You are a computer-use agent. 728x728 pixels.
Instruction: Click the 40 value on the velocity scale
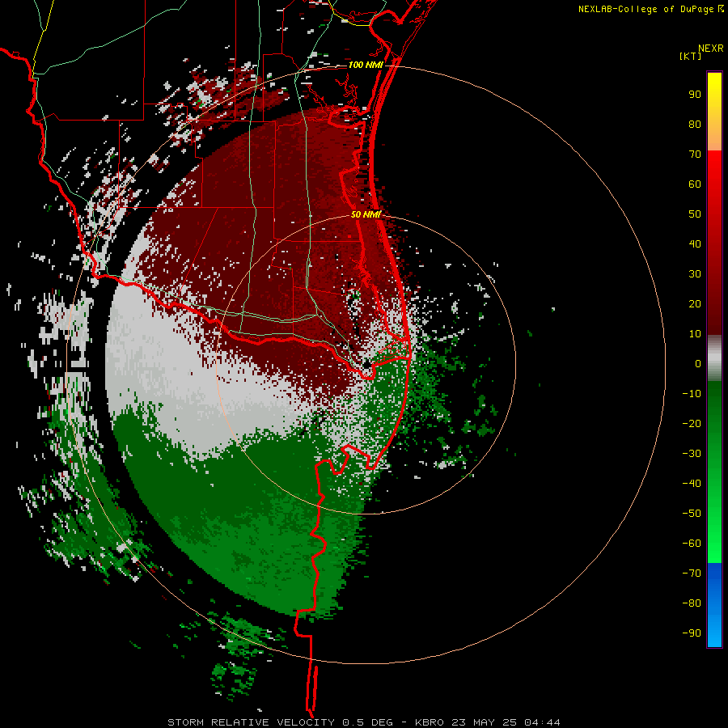click(x=695, y=244)
